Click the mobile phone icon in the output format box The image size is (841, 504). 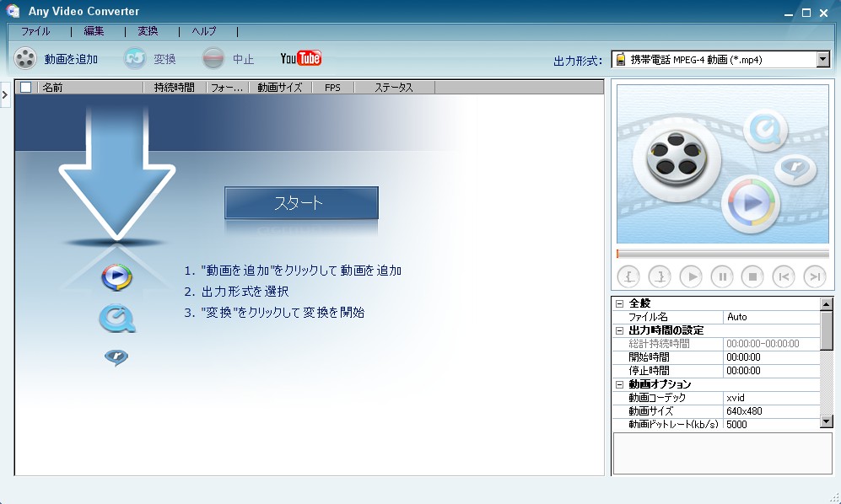(x=621, y=60)
